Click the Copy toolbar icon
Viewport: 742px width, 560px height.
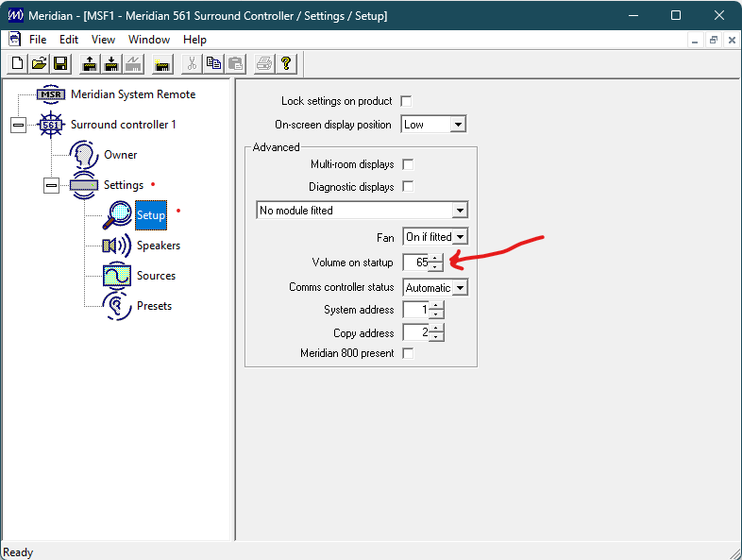pos(213,63)
